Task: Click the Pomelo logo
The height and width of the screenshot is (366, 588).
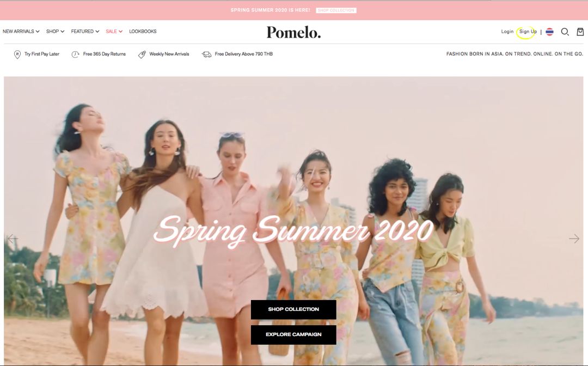Action: [x=293, y=32]
